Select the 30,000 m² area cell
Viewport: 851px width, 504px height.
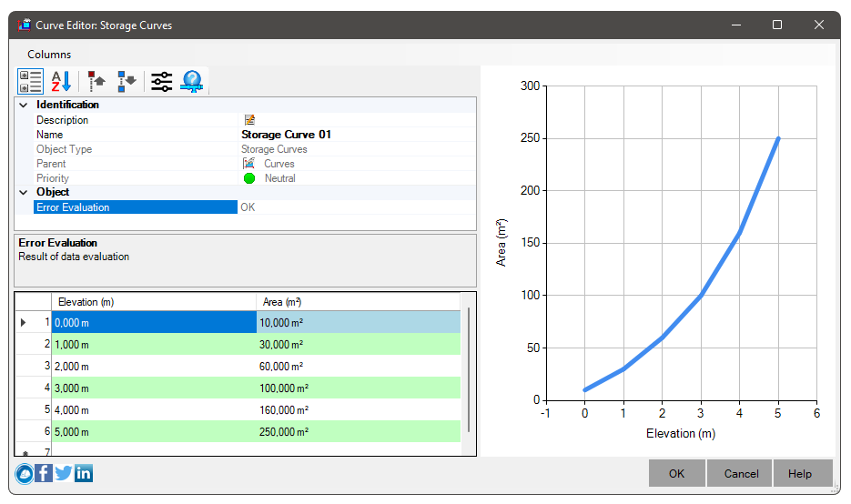[359, 345]
